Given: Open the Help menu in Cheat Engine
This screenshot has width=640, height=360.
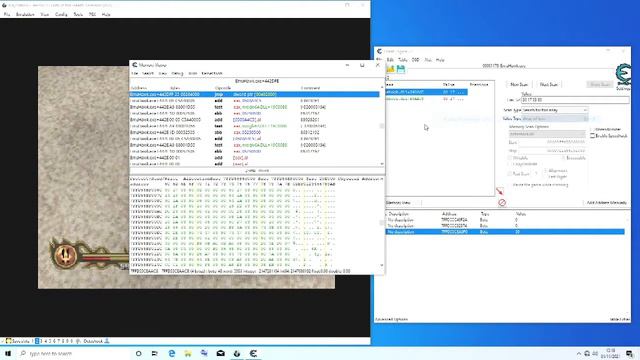Looking at the screenshot, I should [x=440, y=60].
